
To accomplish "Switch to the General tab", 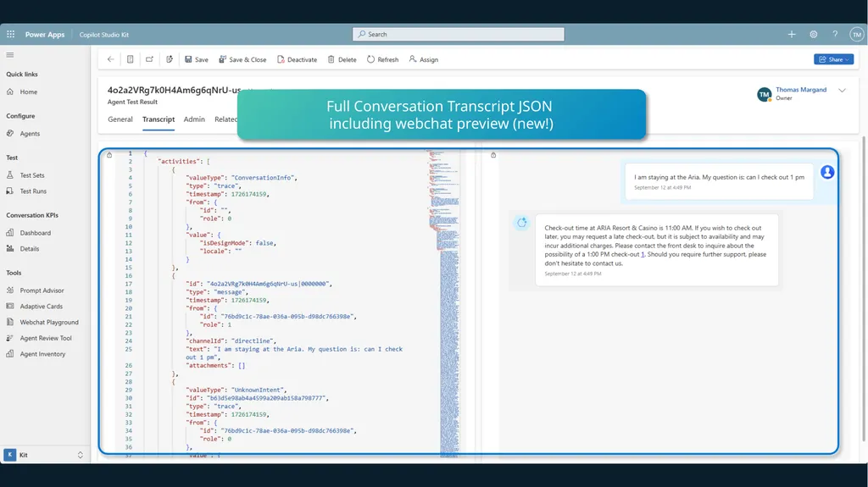I will coord(120,119).
